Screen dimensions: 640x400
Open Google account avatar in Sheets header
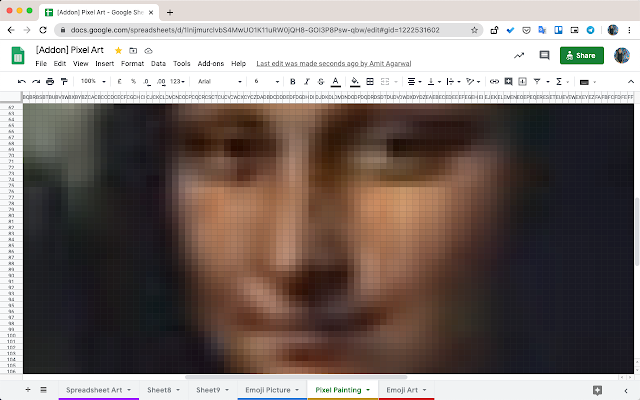(x=622, y=55)
